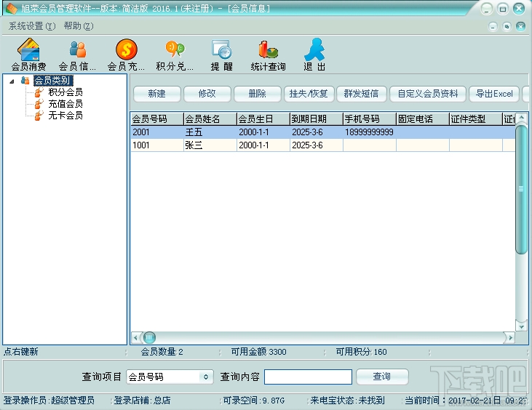
Task: Open the 会员充值 coin icon
Action: pyautogui.click(x=126, y=49)
